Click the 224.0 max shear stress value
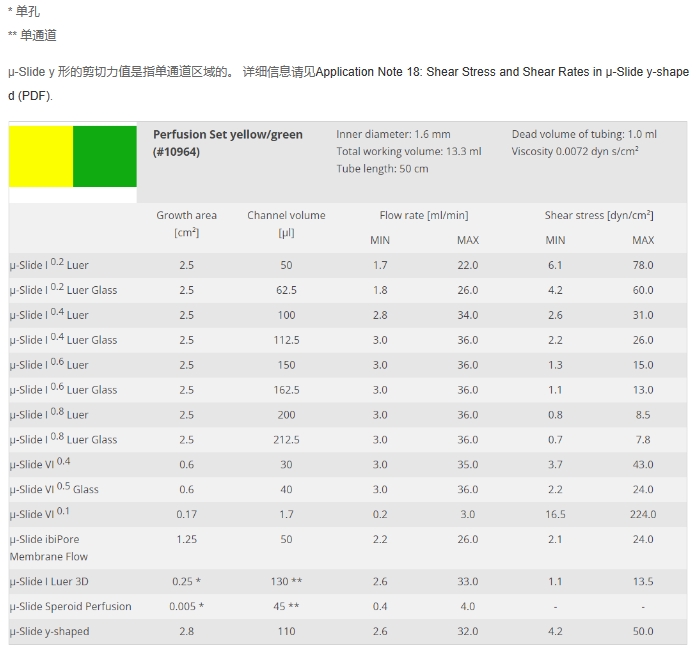 (x=643, y=514)
